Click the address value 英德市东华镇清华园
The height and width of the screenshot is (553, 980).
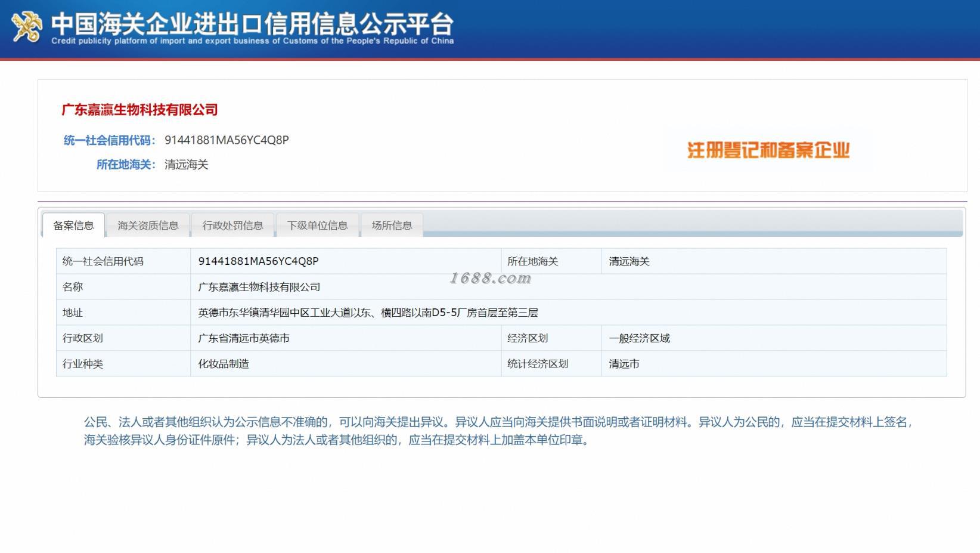[x=368, y=313]
